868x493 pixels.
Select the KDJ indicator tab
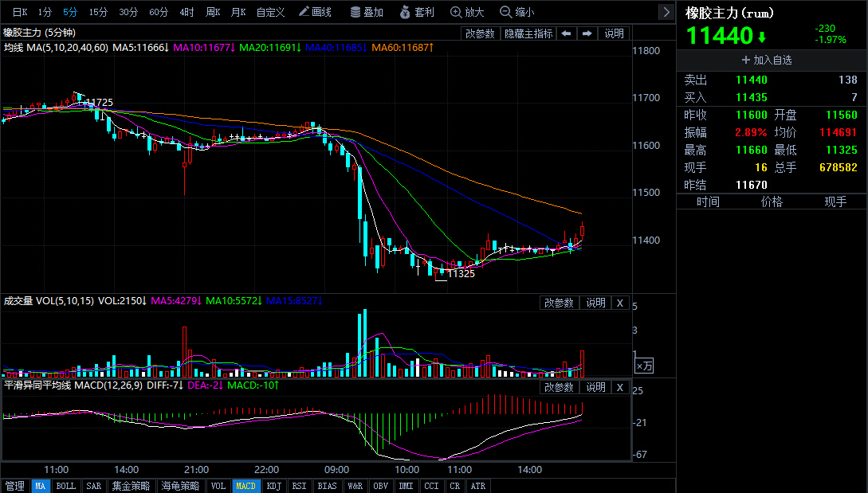point(273,486)
